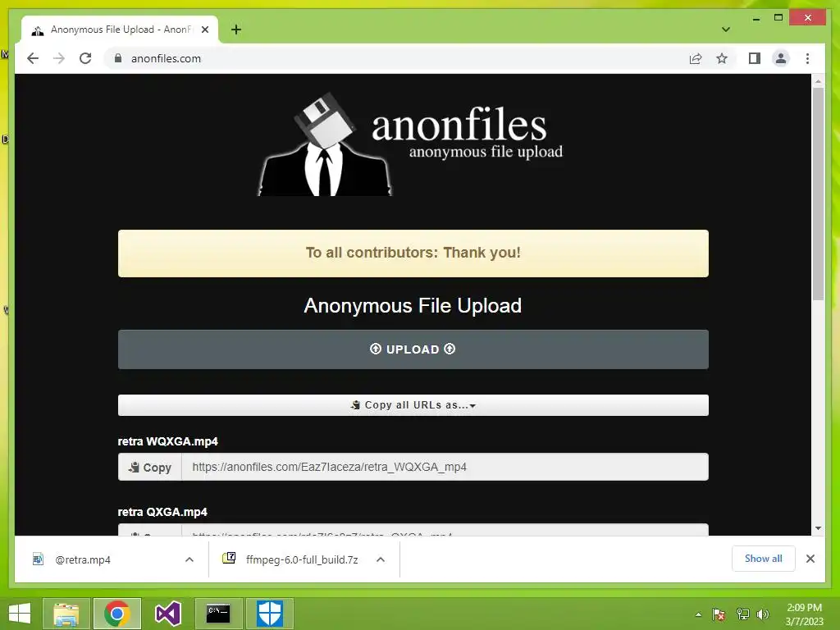Launch Visual Studio from the taskbar
The height and width of the screenshot is (630, 840).
(167, 614)
